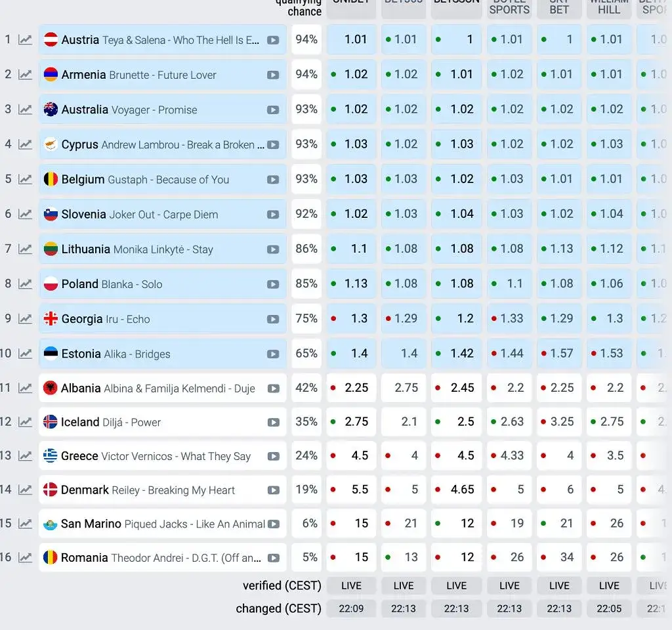Click Greece's Boyle Sports odds 4.33
The width and height of the screenshot is (672, 630).
pos(509,455)
